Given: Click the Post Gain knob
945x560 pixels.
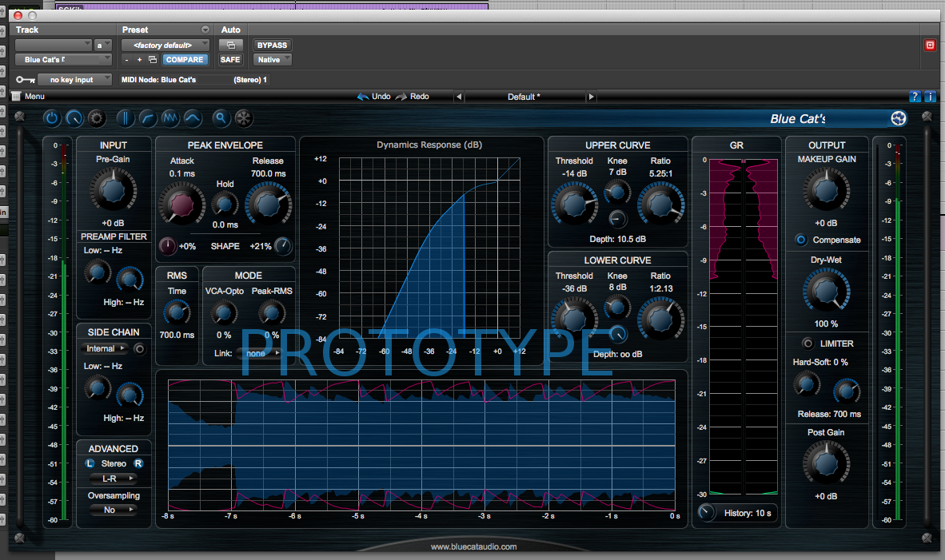Looking at the screenshot, I should point(826,463).
